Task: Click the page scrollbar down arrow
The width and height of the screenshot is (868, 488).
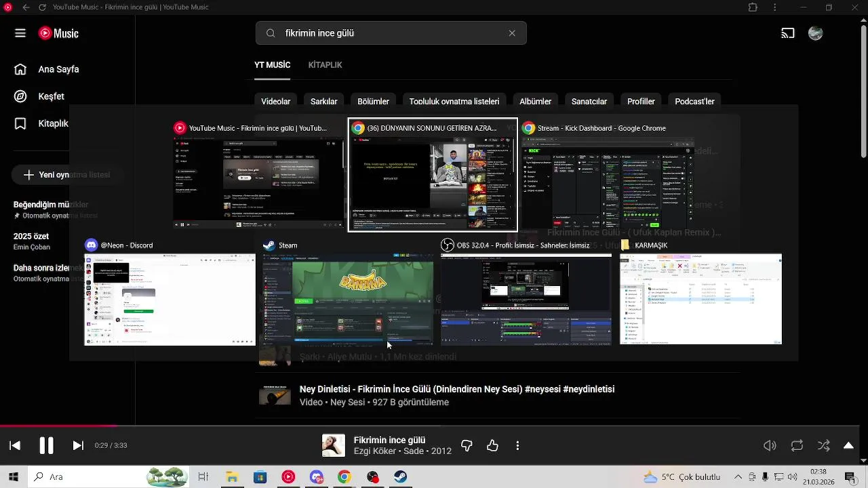Action: pos(863,460)
